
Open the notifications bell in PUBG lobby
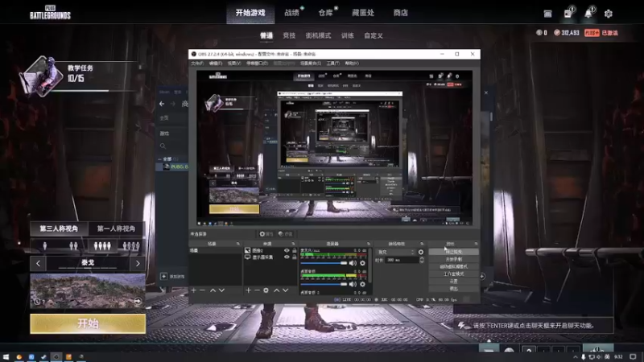pos(588,14)
